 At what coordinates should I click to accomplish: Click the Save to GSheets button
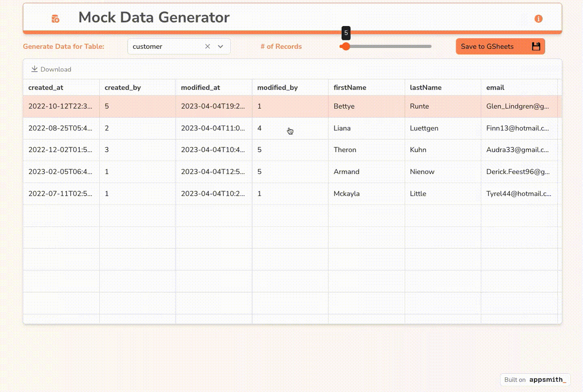(x=488, y=46)
